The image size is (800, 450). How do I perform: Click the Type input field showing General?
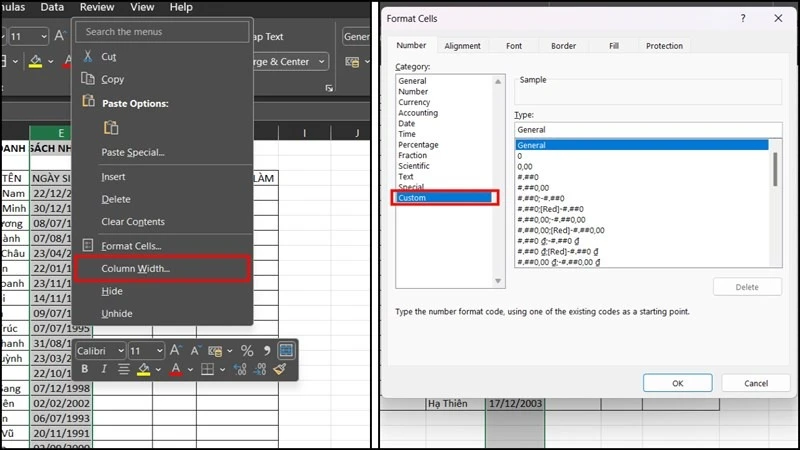coord(648,130)
